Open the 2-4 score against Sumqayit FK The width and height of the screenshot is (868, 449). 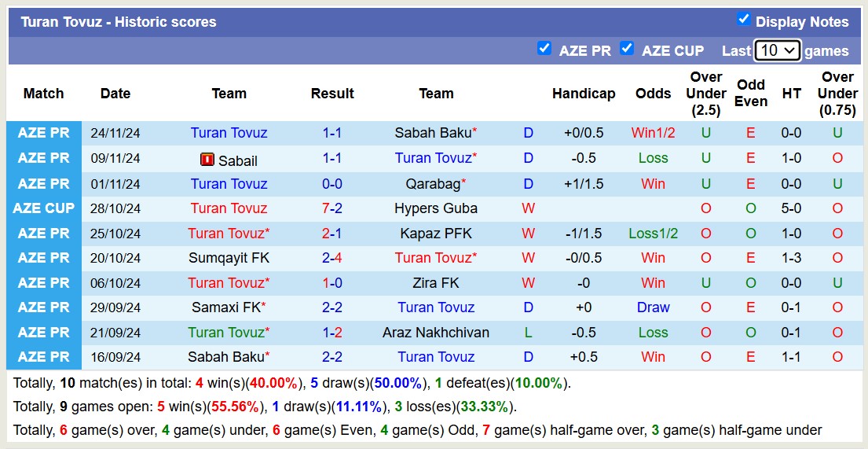click(x=331, y=258)
